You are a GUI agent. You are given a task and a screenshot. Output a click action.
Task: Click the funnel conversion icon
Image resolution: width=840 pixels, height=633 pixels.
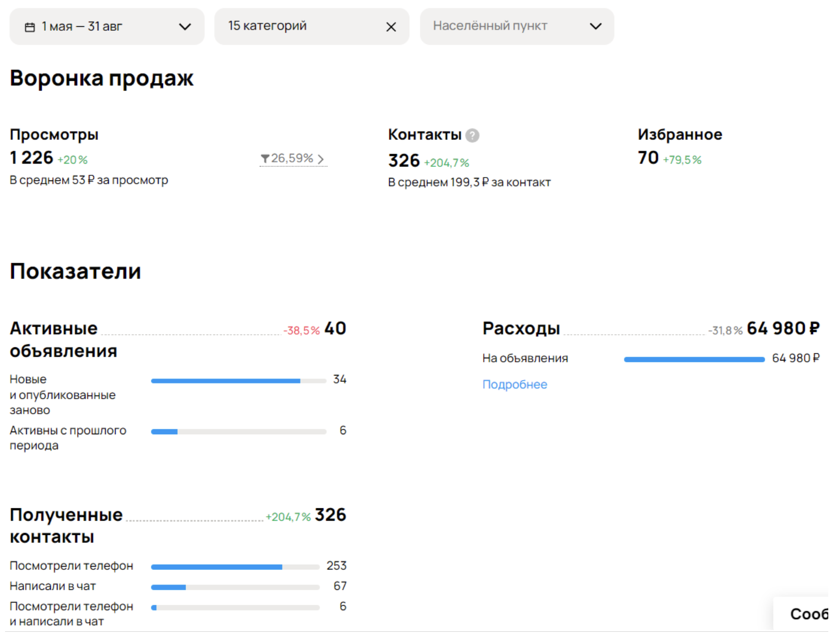coord(265,159)
